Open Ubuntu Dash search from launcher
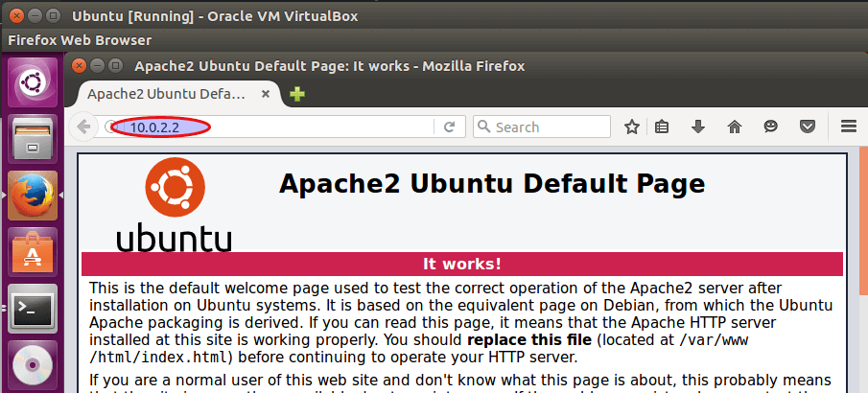This screenshot has height=393, width=868. [33, 84]
